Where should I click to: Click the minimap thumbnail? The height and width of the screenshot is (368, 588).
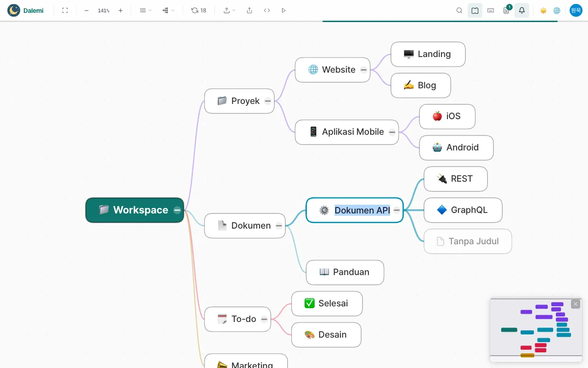(536, 330)
